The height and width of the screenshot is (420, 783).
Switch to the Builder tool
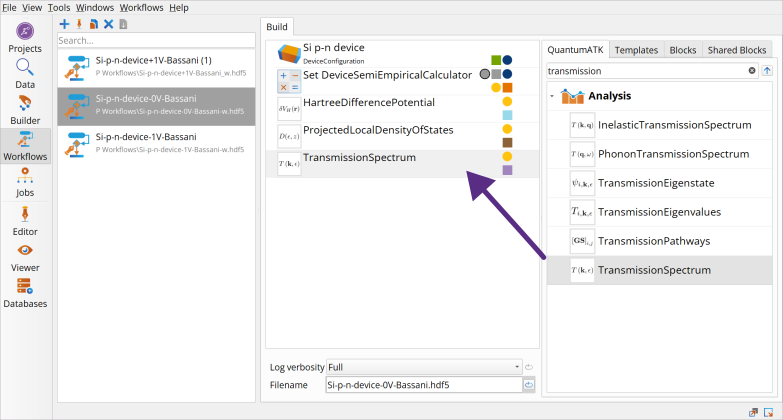pyautogui.click(x=24, y=108)
